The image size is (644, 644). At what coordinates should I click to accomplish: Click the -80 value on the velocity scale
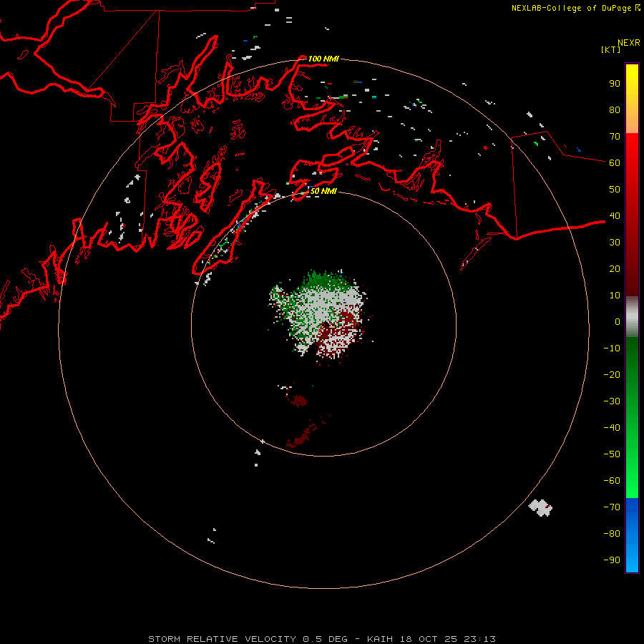click(x=612, y=534)
